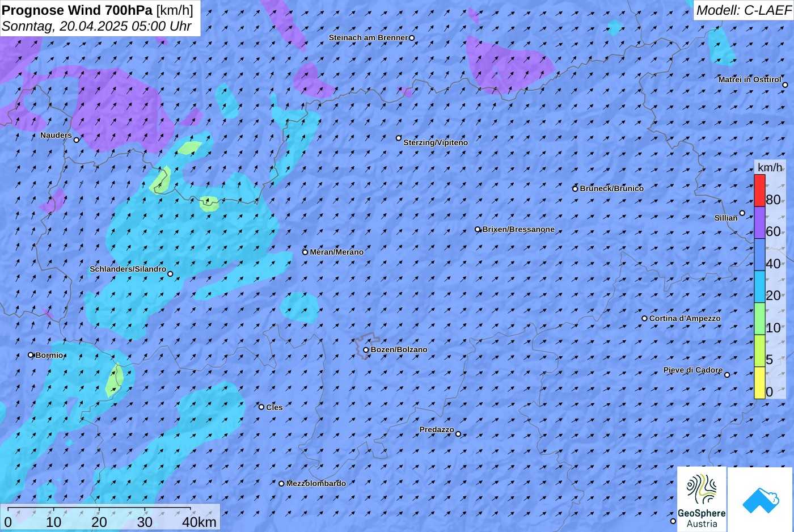The height and width of the screenshot is (532, 794).
Task: Click the '40km' label on scale bar
Action: [199, 522]
